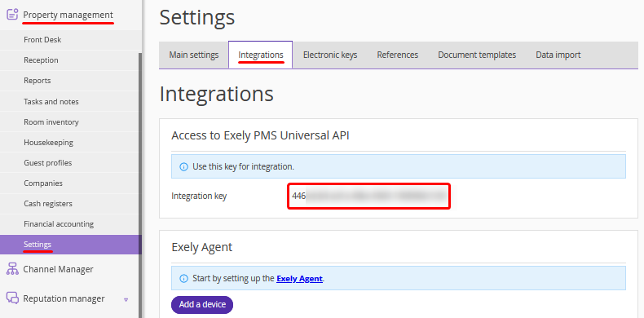This screenshot has width=644, height=318.
Task: Click info icon in Exely Agent notice
Action: (184, 278)
